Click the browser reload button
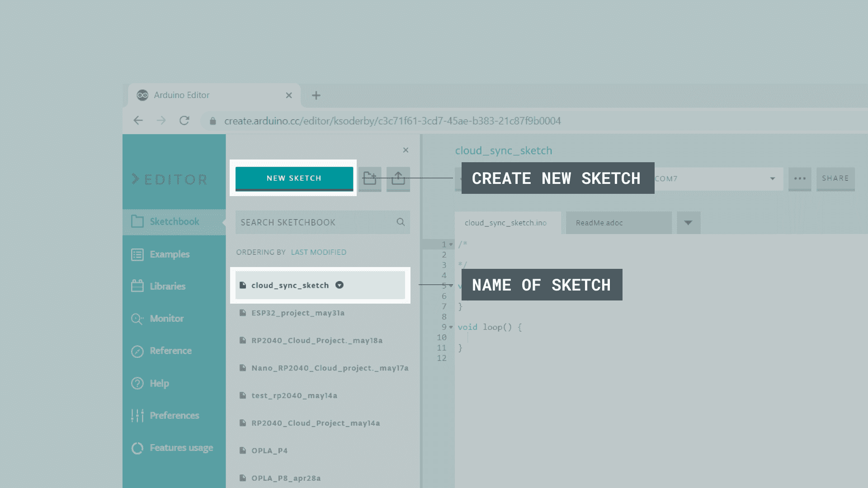 point(184,121)
